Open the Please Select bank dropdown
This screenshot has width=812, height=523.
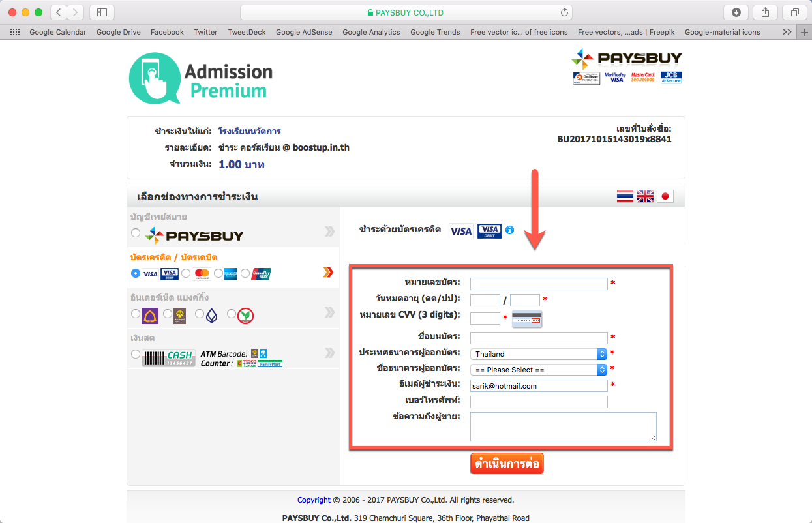point(539,370)
